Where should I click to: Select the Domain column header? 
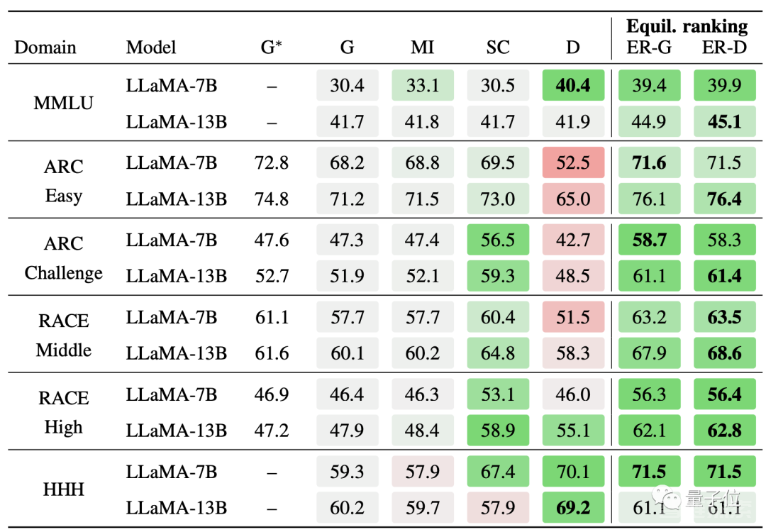tap(45, 48)
